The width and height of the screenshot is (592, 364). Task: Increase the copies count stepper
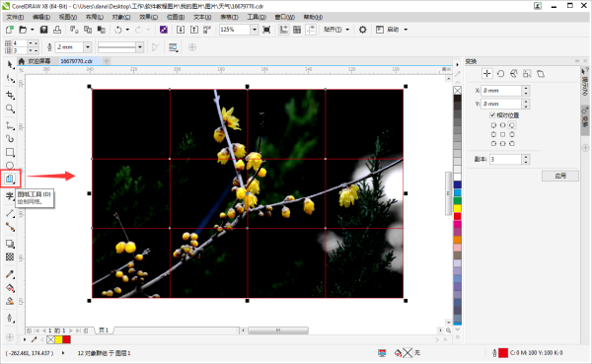pyautogui.click(x=526, y=157)
